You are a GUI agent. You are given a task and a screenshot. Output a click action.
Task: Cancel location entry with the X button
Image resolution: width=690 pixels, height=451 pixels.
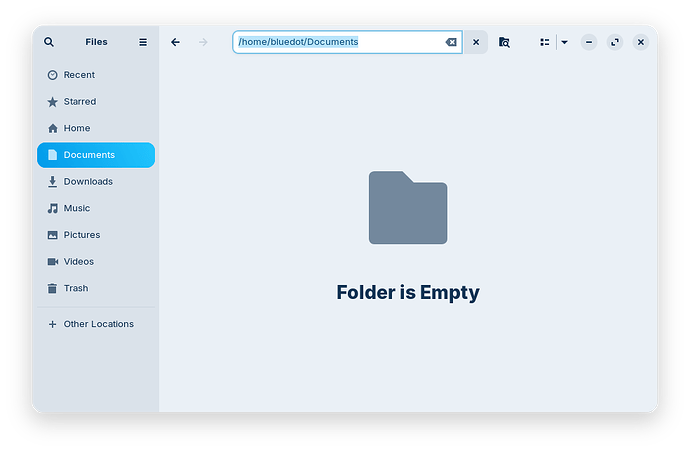(476, 42)
